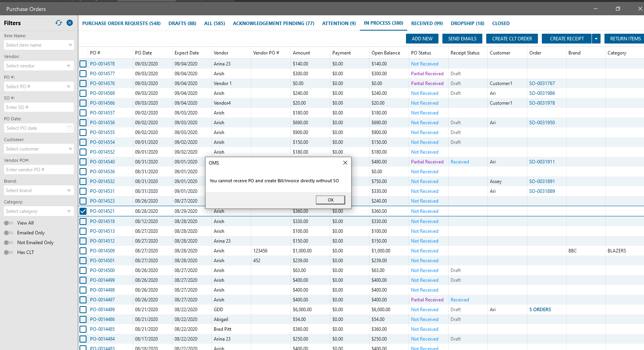Open the 5 ORDERS link
Image resolution: width=644 pixels, height=350 pixels.
[540, 310]
